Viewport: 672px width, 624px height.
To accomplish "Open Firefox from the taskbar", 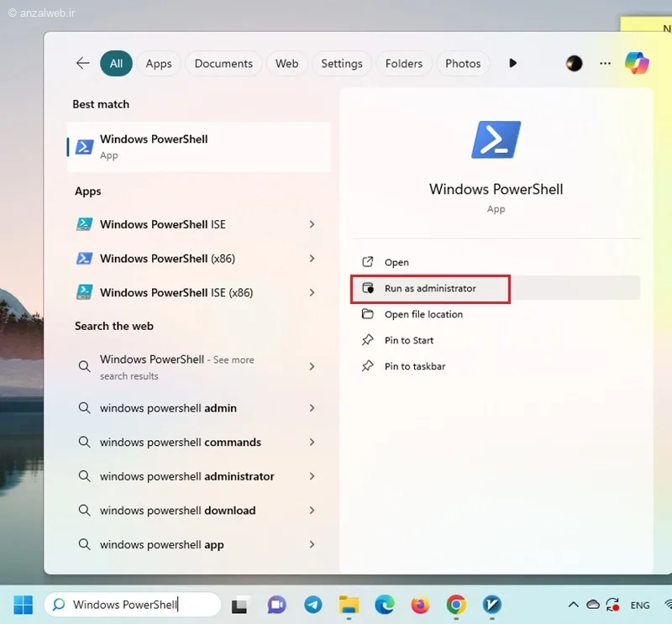I will pos(420,604).
